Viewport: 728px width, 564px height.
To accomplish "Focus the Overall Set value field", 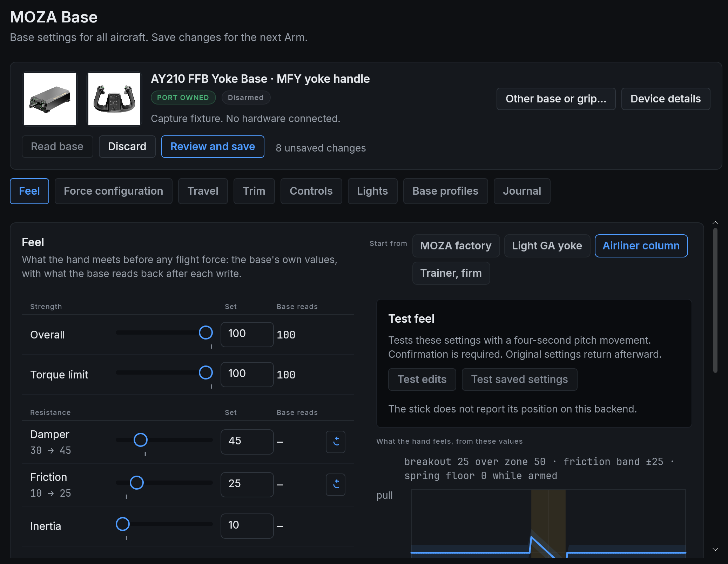I will pyautogui.click(x=247, y=335).
